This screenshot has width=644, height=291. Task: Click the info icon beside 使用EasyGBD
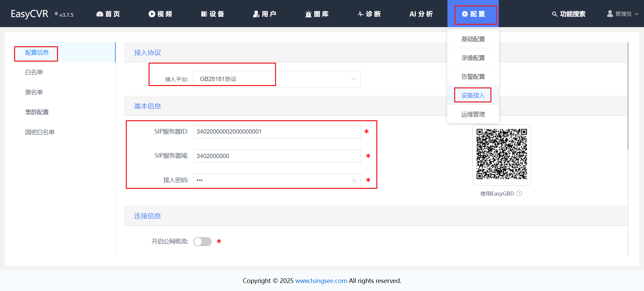519,194
